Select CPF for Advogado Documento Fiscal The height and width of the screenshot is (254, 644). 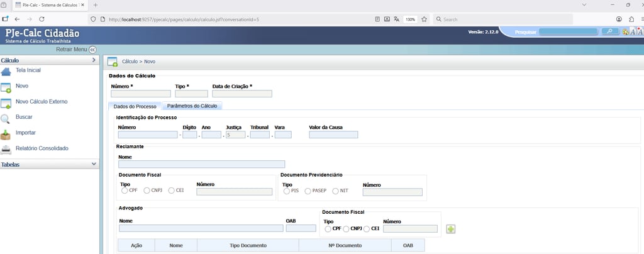coord(328,229)
